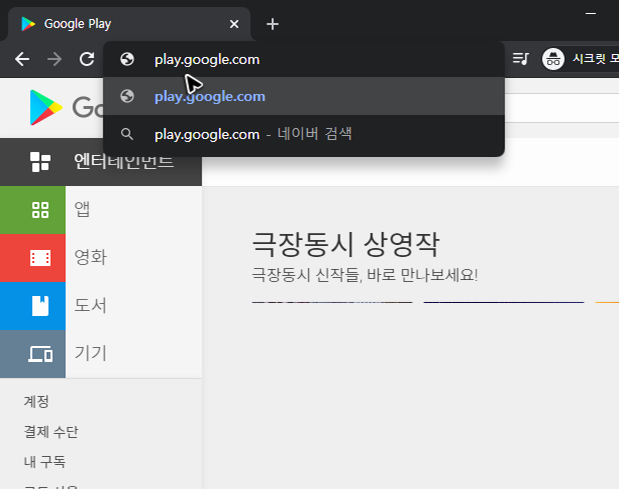This screenshot has height=489, width=619.
Task: Click the address bar text play.google.com
Action: (x=207, y=60)
